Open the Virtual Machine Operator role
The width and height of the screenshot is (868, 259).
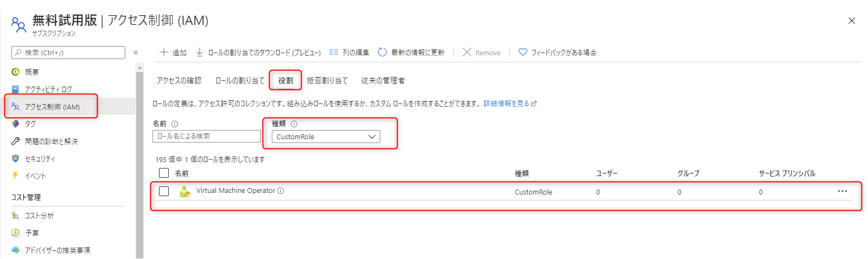tap(235, 191)
